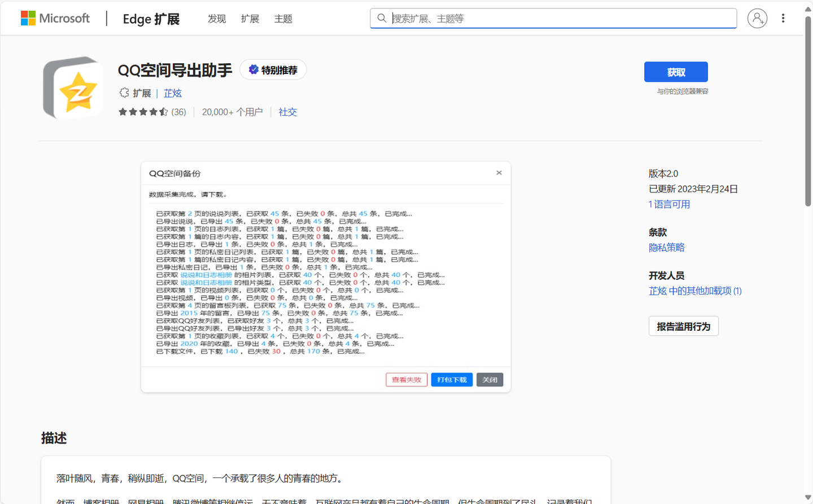Click the 与你的浏览器兼容 text

(x=682, y=91)
